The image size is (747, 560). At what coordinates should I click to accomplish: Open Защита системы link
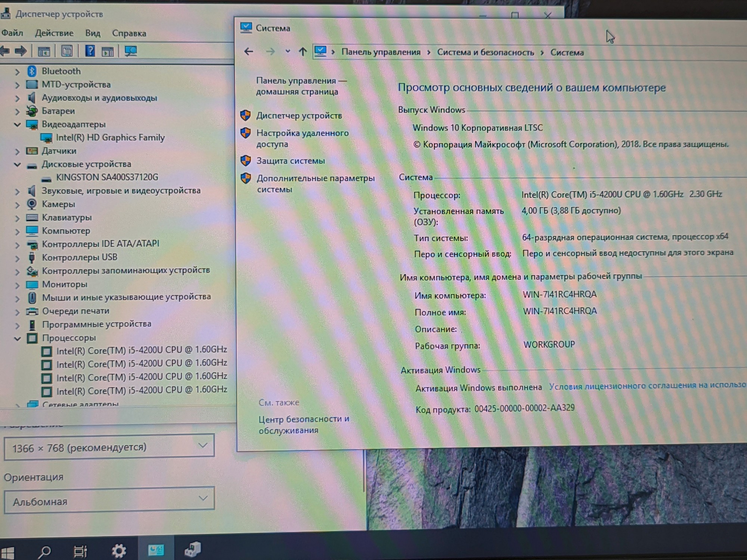click(291, 161)
